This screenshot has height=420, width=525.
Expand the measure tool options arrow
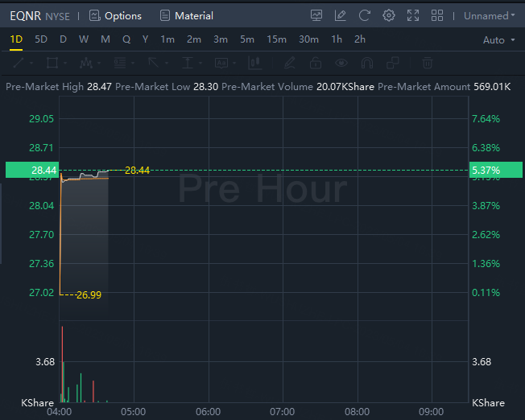200,63
